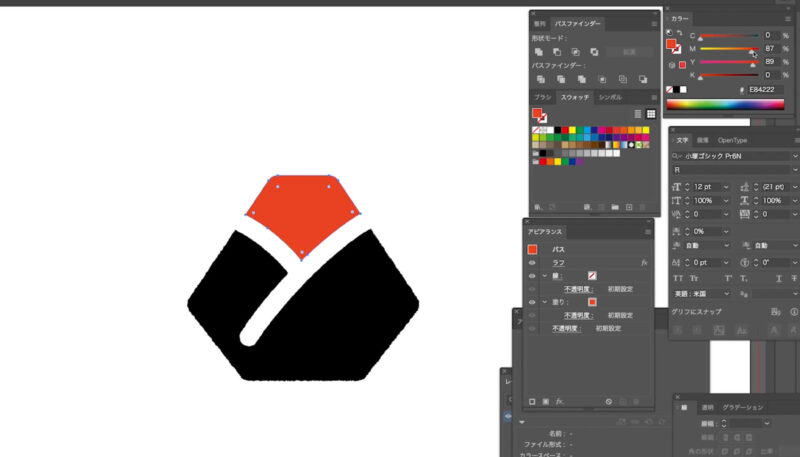This screenshot has width=800, height=457.
Task: Open the font size 12 pt dropdown
Action: coord(726,187)
